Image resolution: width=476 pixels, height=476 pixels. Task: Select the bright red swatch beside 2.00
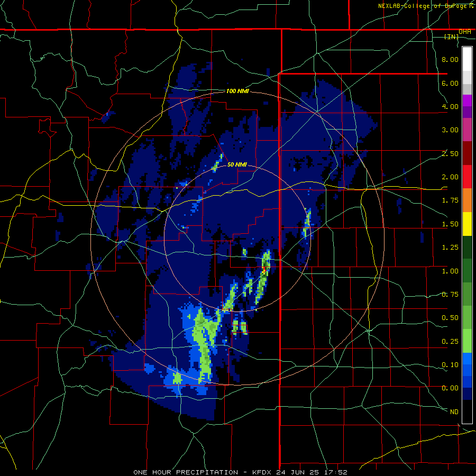467,177
